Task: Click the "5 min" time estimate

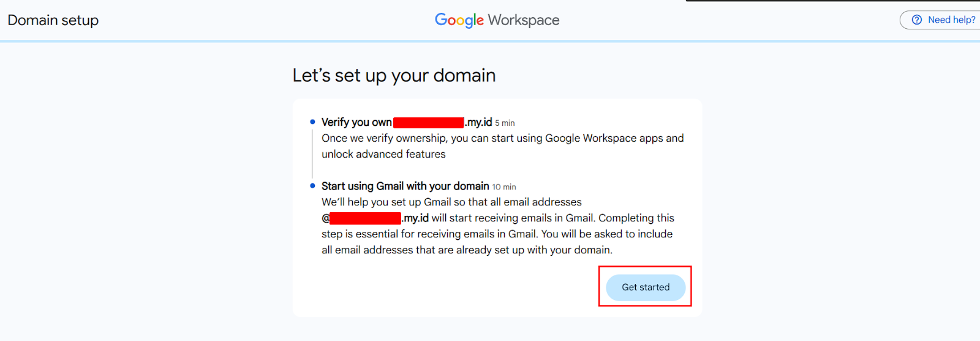Action: [x=505, y=123]
